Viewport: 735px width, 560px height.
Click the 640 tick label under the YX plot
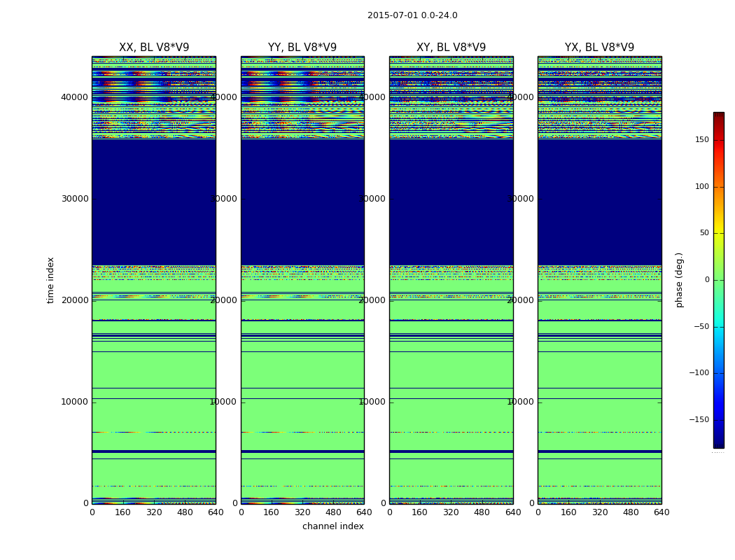661,512
